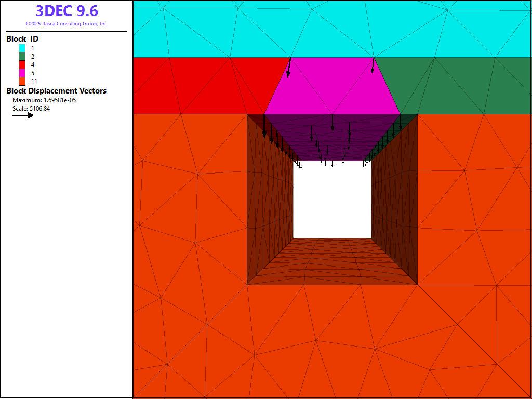Select the Block ID legend heading
This screenshot has width=532, height=399.
[x=22, y=39]
